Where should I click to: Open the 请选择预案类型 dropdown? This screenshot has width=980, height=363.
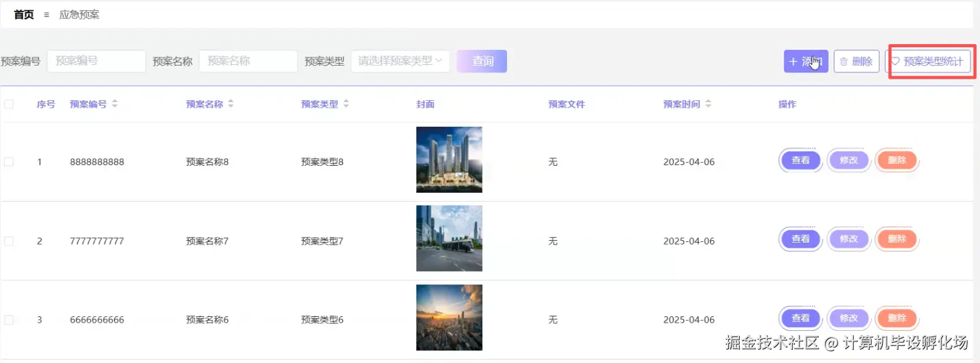400,61
